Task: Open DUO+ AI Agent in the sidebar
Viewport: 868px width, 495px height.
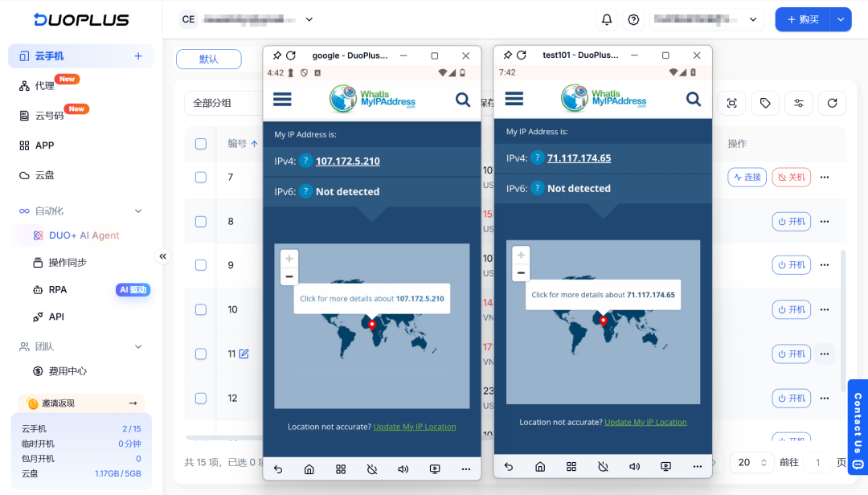Action: pos(84,235)
